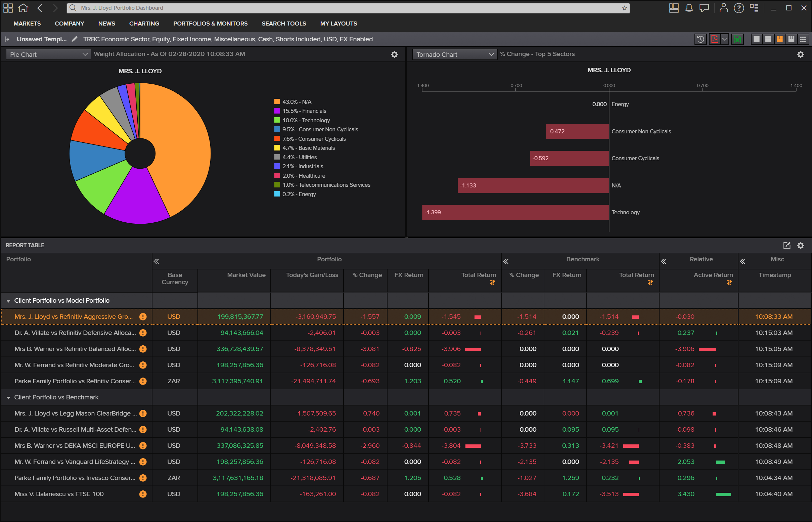Open the app grid menu icon
Viewport: 812px width, 522px height.
tap(8, 8)
